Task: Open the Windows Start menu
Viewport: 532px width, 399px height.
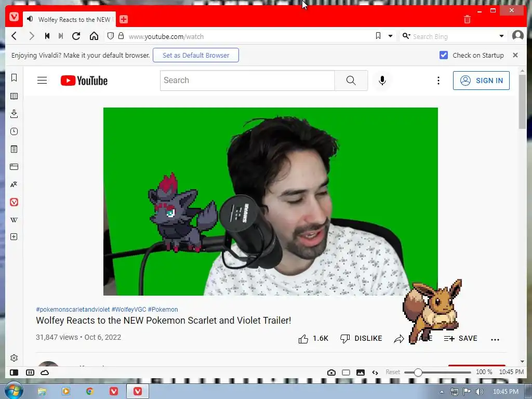Action: point(14,391)
